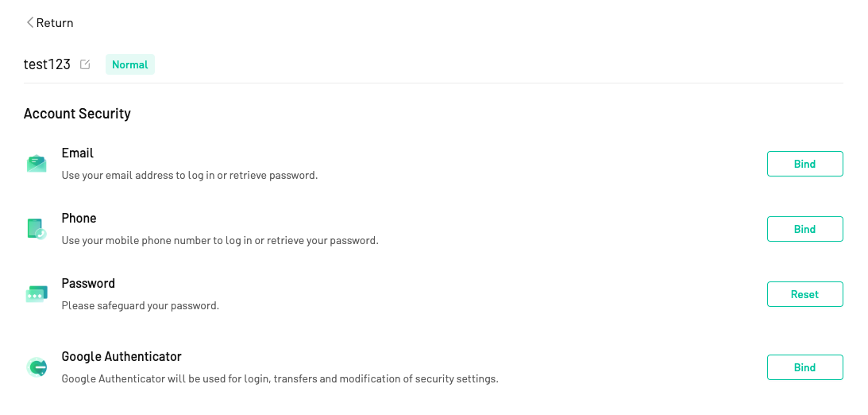Click the Phone section title
868x415 pixels.
pos(79,219)
